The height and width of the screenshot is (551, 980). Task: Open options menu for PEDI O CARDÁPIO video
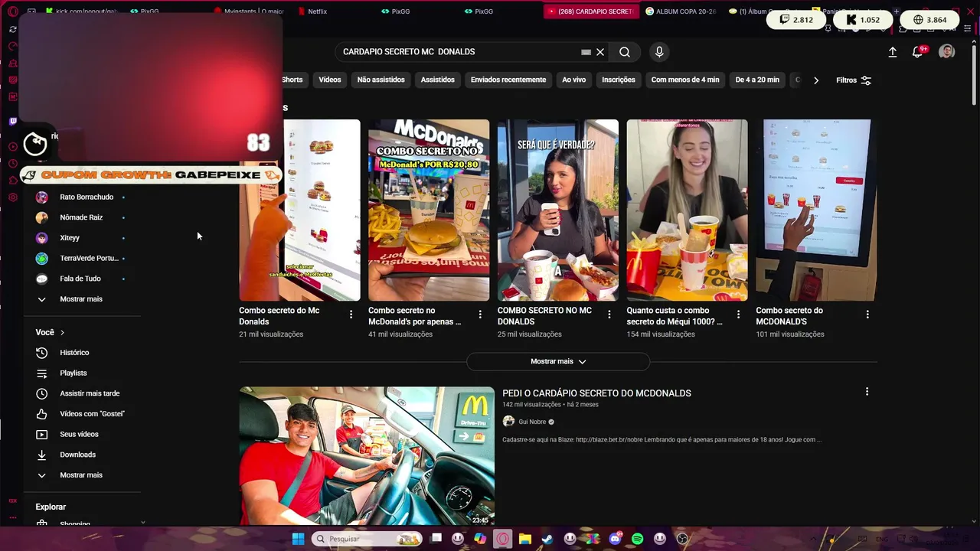[867, 392]
